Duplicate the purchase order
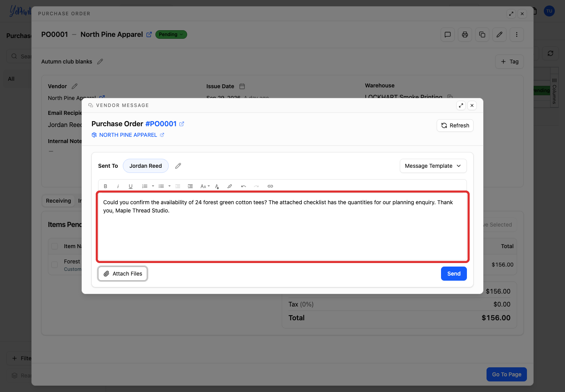This screenshot has width=565, height=392. tap(482, 34)
